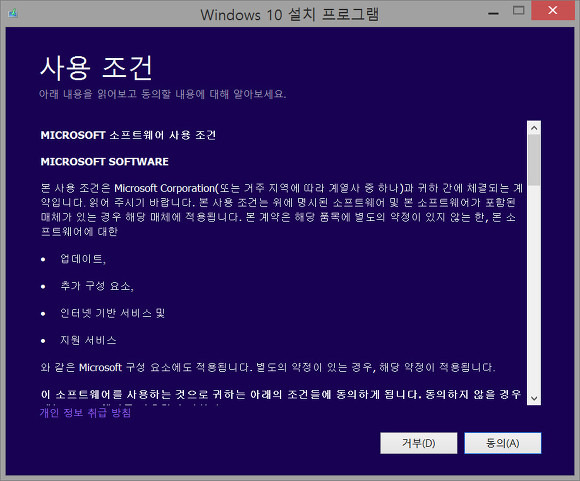Close the Windows 10 setup window
580x481 pixels.
click(553, 10)
